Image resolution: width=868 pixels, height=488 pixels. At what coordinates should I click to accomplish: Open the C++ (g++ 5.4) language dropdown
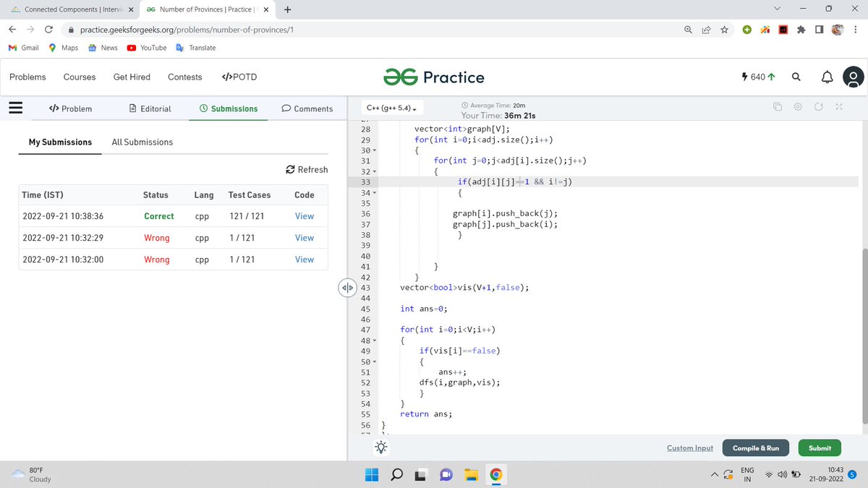coord(392,108)
